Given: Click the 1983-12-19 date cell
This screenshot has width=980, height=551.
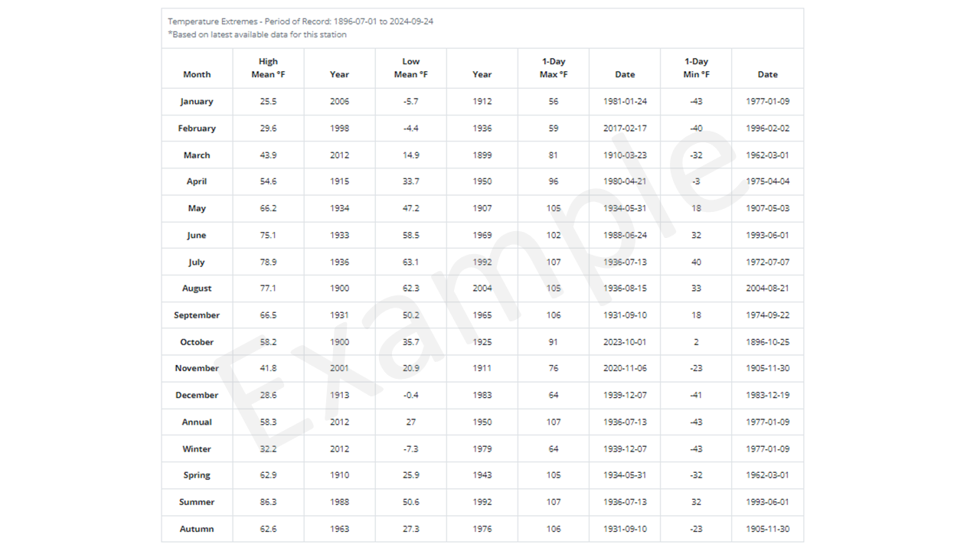Looking at the screenshot, I should coord(767,396).
